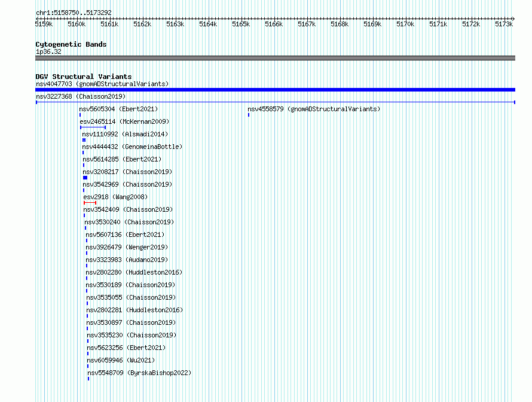Click ruler position 5163k
This screenshot has height=402, width=532.
[x=175, y=24]
